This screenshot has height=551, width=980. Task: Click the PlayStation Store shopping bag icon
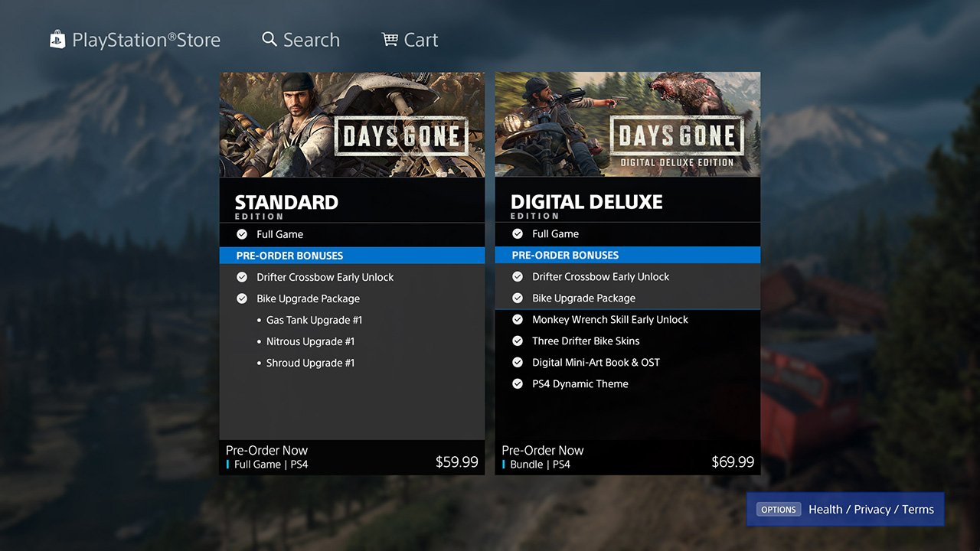click(x=57, y=40)
